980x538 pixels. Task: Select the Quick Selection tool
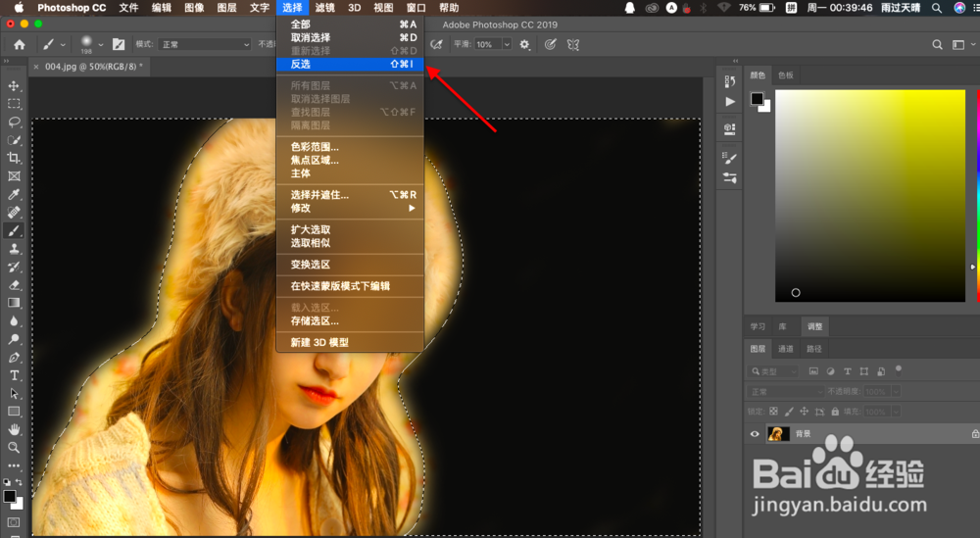pos(14,140)
